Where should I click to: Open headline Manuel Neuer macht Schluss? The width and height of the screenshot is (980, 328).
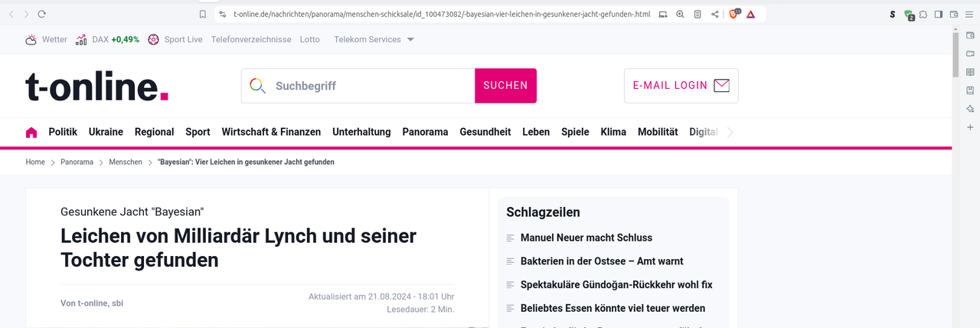click(x=586, y=238)
